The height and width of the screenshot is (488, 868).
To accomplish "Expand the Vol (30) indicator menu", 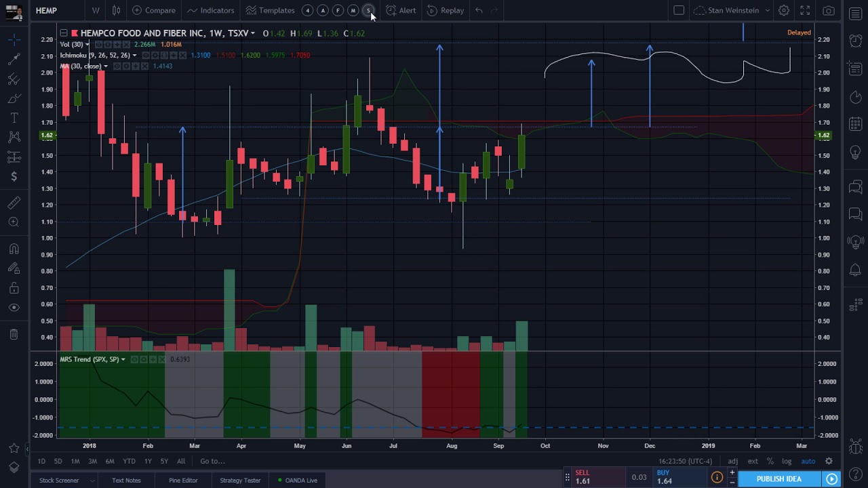I will [87, 45].
